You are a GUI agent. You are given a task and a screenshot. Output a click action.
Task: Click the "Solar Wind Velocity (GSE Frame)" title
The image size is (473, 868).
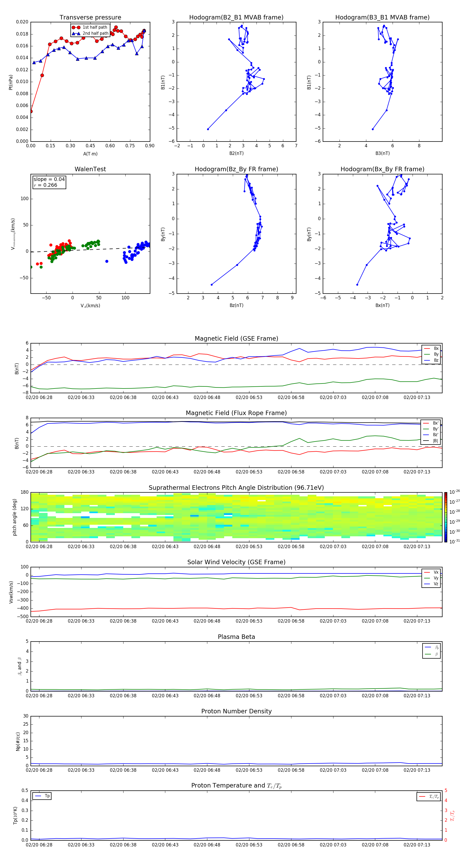[236, 562]
